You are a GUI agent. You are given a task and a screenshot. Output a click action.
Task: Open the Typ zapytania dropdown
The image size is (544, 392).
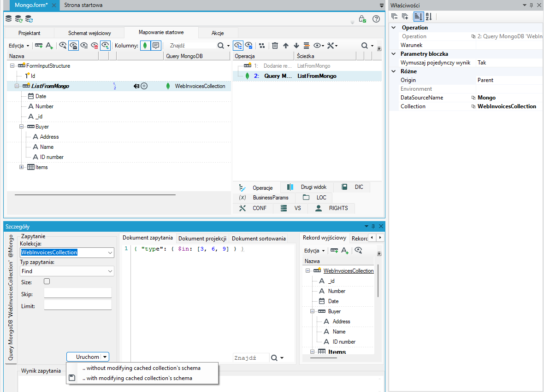pos(110,271)
